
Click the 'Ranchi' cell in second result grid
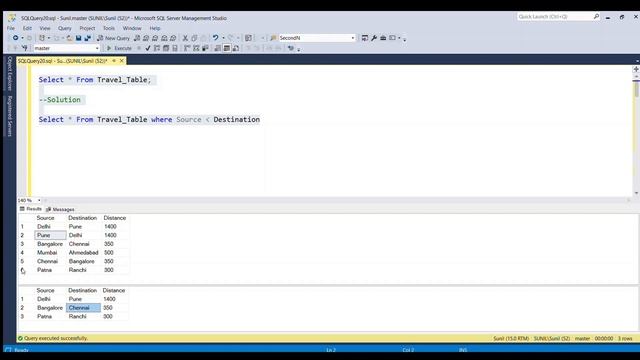(x=83, y=317)
